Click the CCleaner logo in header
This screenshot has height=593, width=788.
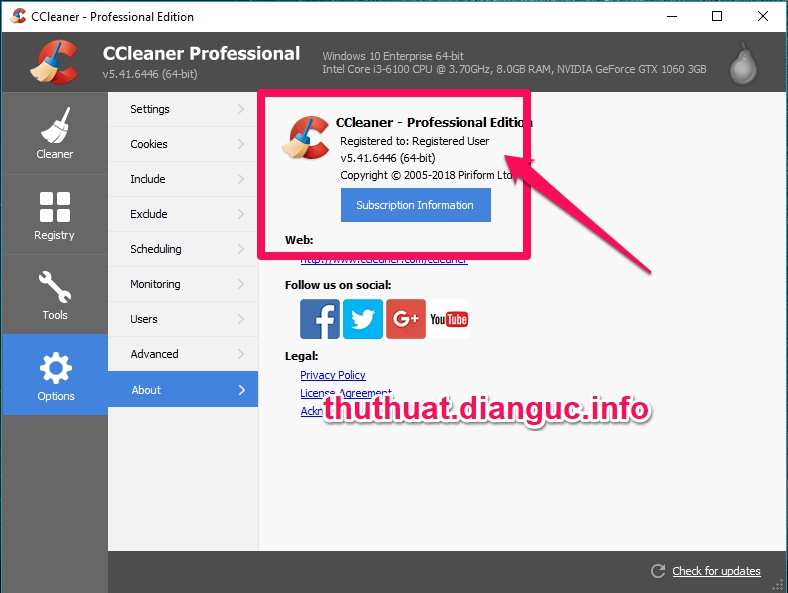coord(54,62)
